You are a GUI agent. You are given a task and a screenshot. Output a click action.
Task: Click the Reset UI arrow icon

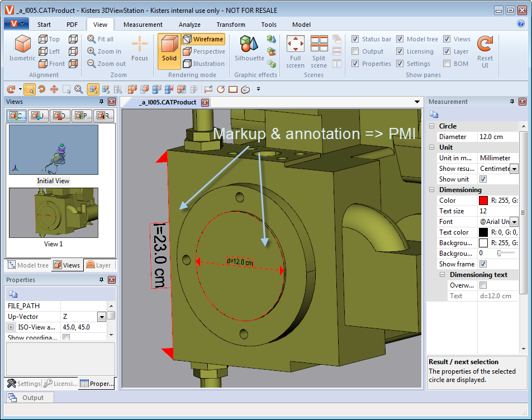(485, 44)
